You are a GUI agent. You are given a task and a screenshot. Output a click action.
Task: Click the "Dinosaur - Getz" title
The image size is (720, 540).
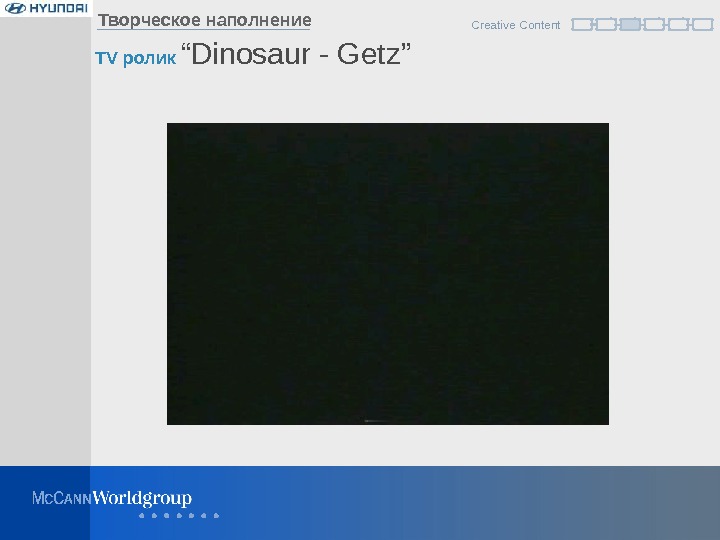[296, 54]
